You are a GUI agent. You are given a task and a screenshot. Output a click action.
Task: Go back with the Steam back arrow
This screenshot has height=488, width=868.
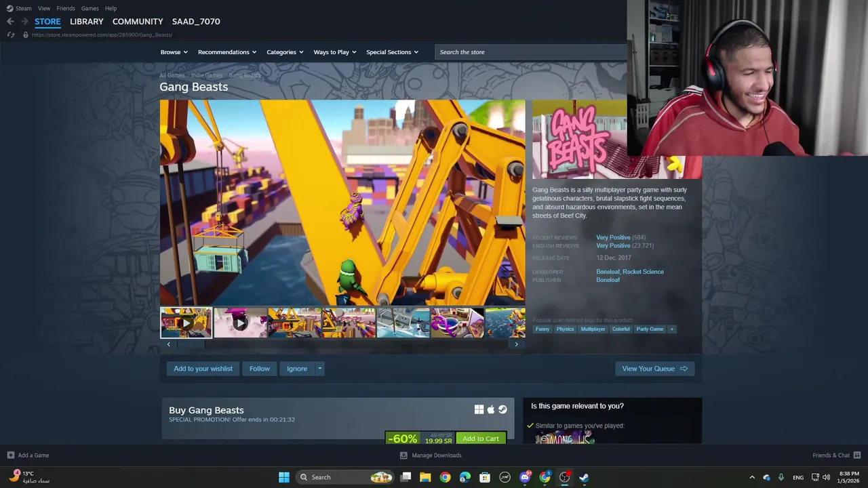pos(10,22)
